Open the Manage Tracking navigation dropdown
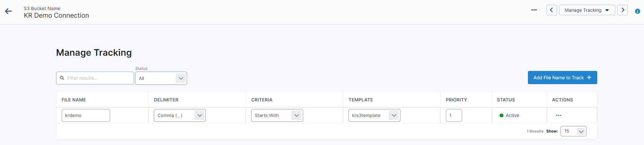The height and width of the screenshot is (145, 644). 587,10
